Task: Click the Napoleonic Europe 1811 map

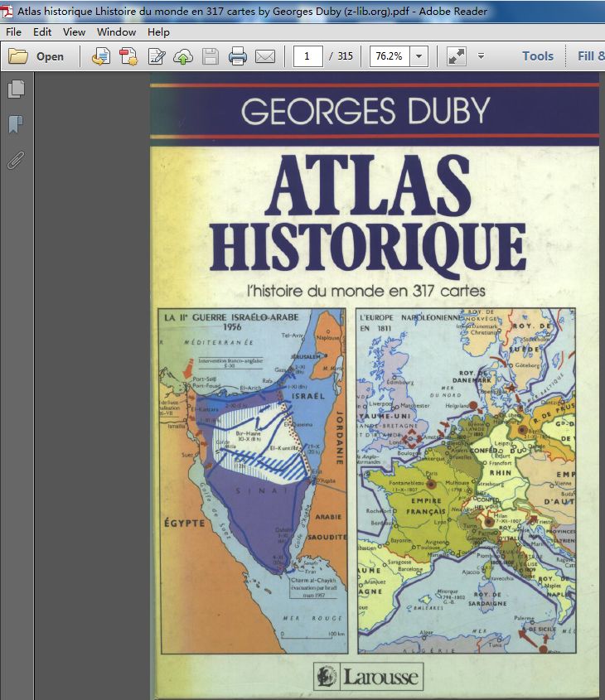Action: 466,480
